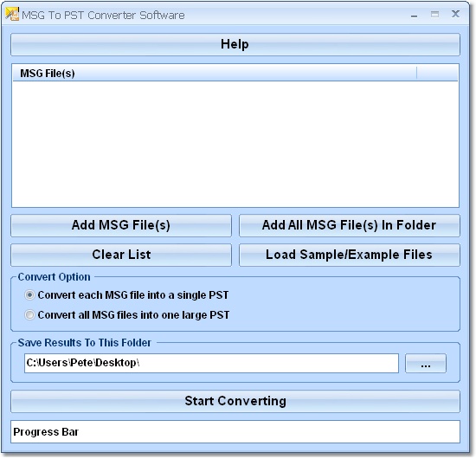Click Add MSG File(s) button
This screenshot has height=459, width=476.
(121, 225)
